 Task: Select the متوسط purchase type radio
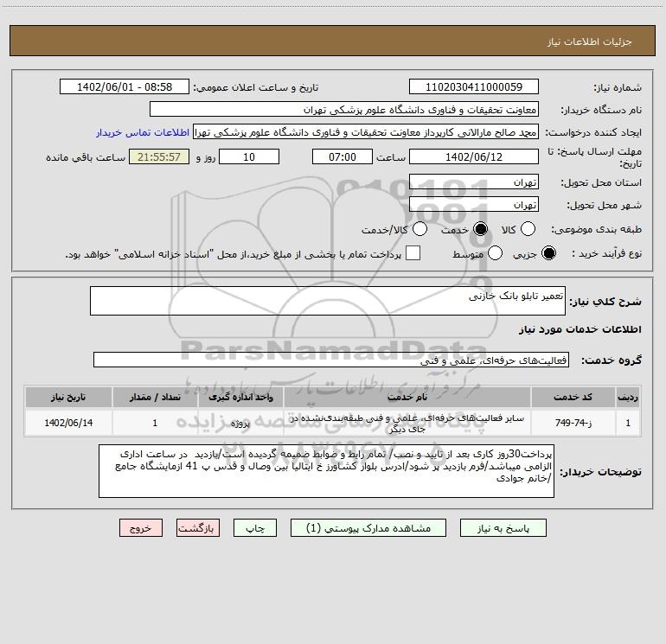[x=495, y=253]
